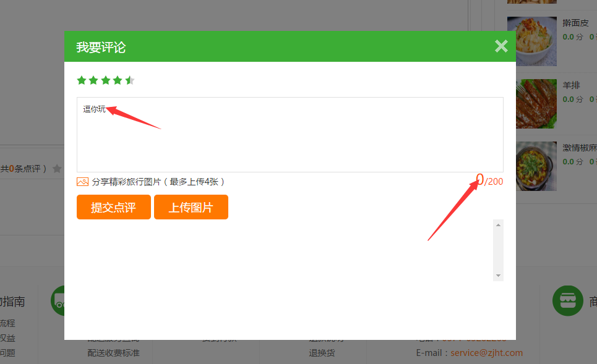Click the service@zjht.com email link

(486, 353)
